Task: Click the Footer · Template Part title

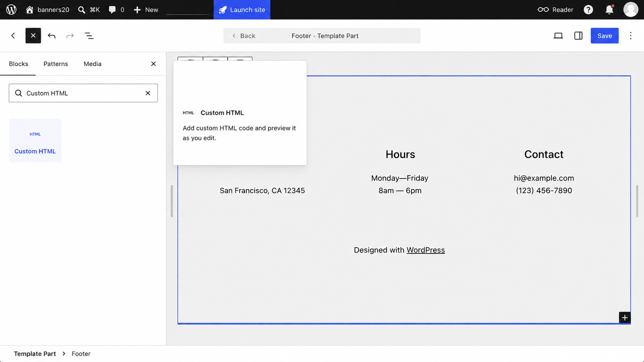Action: tap(325, 36)
